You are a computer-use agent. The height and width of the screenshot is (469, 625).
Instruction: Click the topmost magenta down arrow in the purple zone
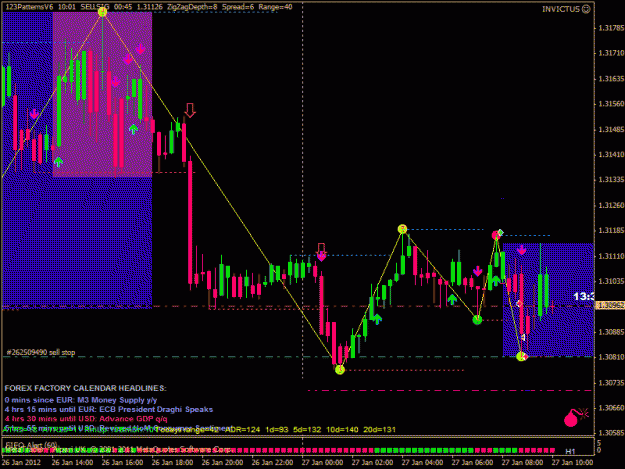tap(140, 49)
